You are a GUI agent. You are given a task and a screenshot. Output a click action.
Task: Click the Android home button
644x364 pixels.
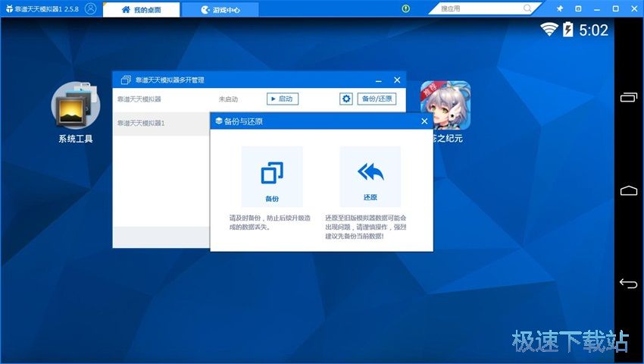pos(628,190)
